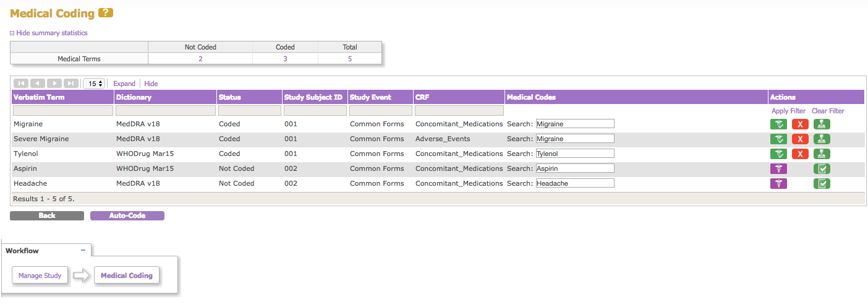
Task: Click the green caduceus icon for Migraine row
Action: click(778, 124)
